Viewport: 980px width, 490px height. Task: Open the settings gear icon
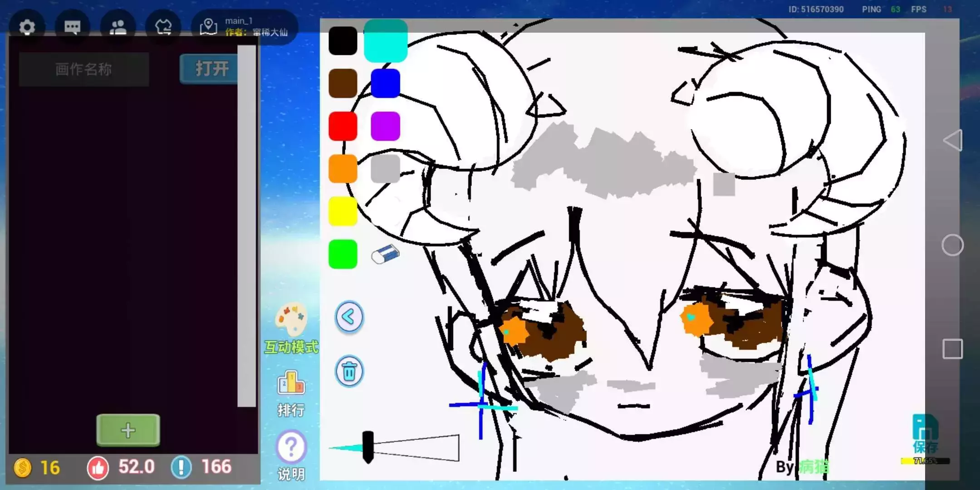point(27,27)
